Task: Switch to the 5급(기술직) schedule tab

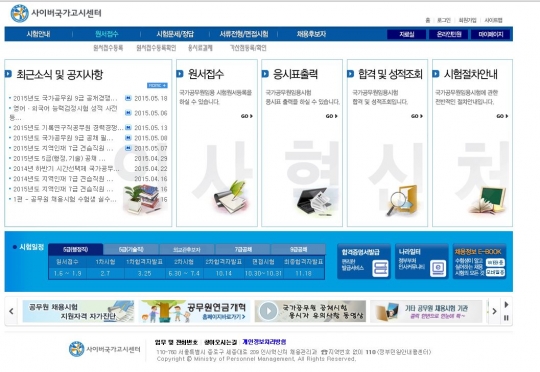Action: [x=131, y=249]
